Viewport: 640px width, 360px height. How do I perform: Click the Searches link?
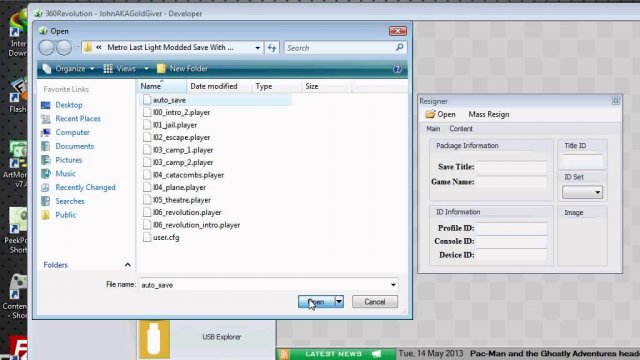[70, 201]
